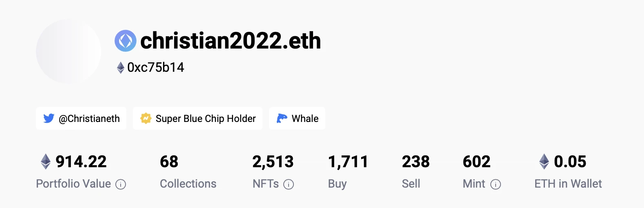Viewport: 644px width, 208px height.
Task: Click the ENS logo icon beside christian2022.eth
Action: pyautogui.click(x=126, y=41)
